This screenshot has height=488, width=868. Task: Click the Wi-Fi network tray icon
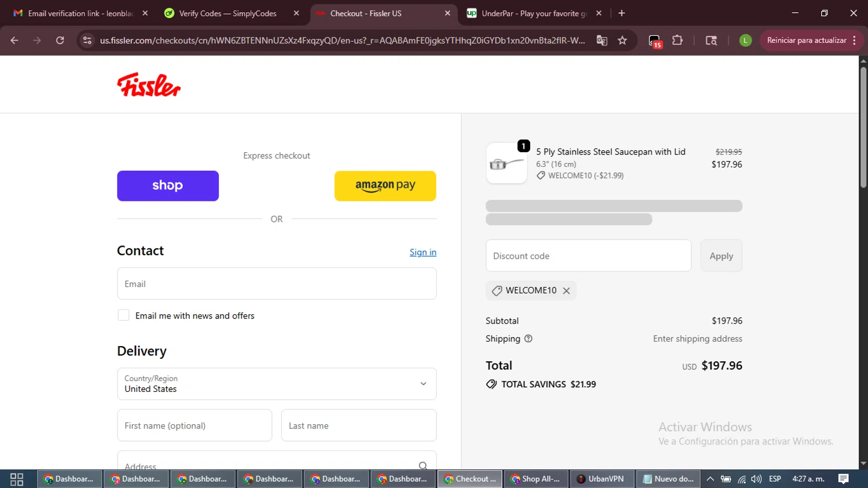click(x=742, y=479)
